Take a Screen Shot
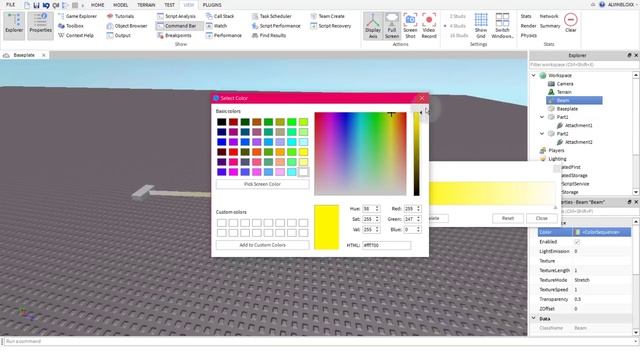The width and height of the screenshot is (640, 360). tap(410, 26)
